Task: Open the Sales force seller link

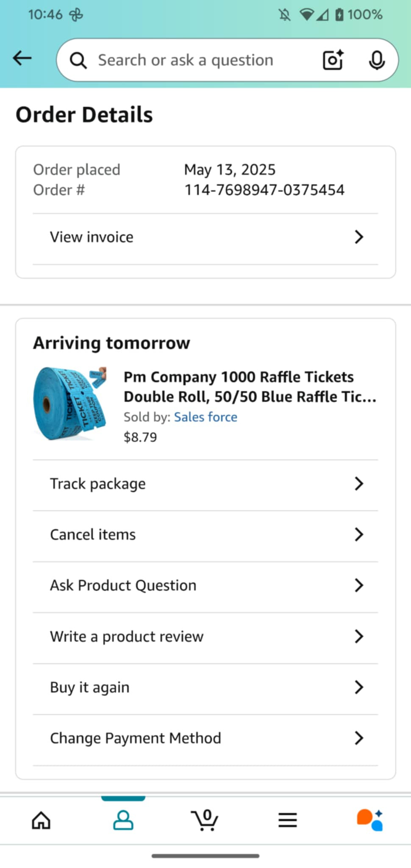Action: pyautogui.click(x=205, y=417)
